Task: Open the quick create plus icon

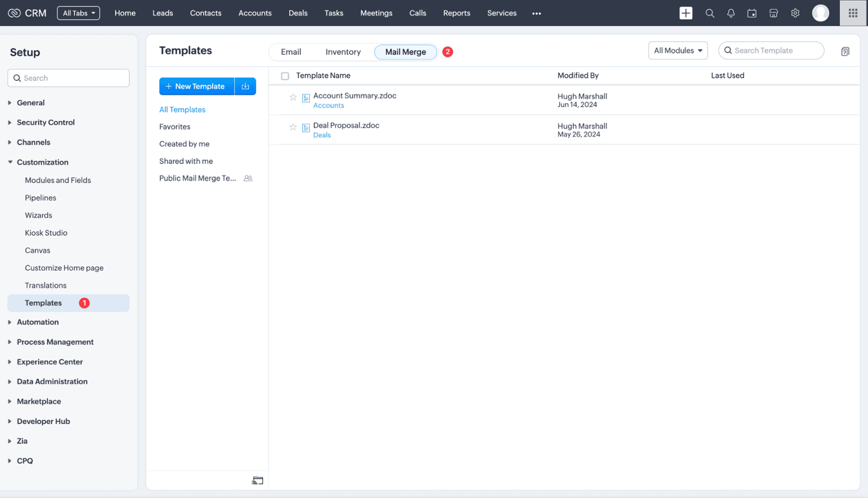Action: click(686, 13)
